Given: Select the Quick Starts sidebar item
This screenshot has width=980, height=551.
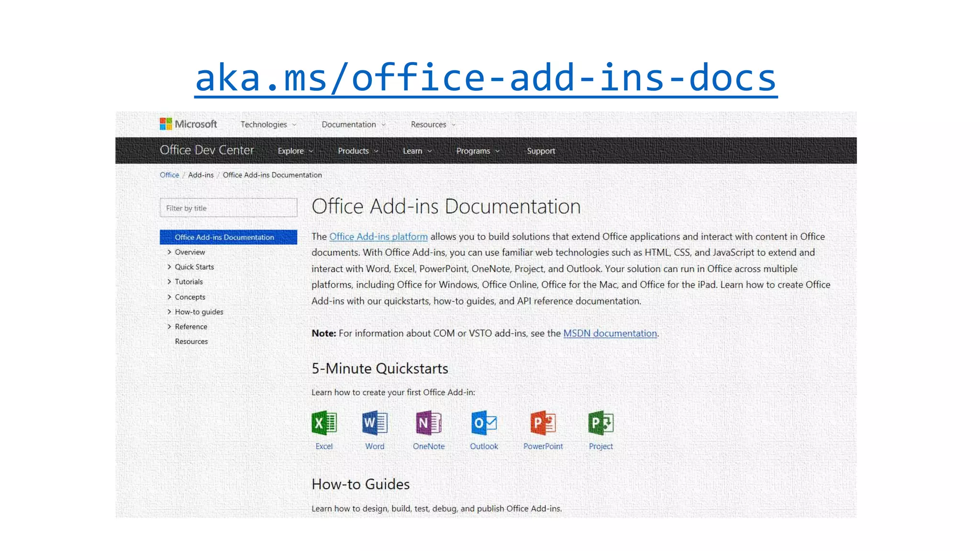Looking at the screenshot, I should pos(194,267).
